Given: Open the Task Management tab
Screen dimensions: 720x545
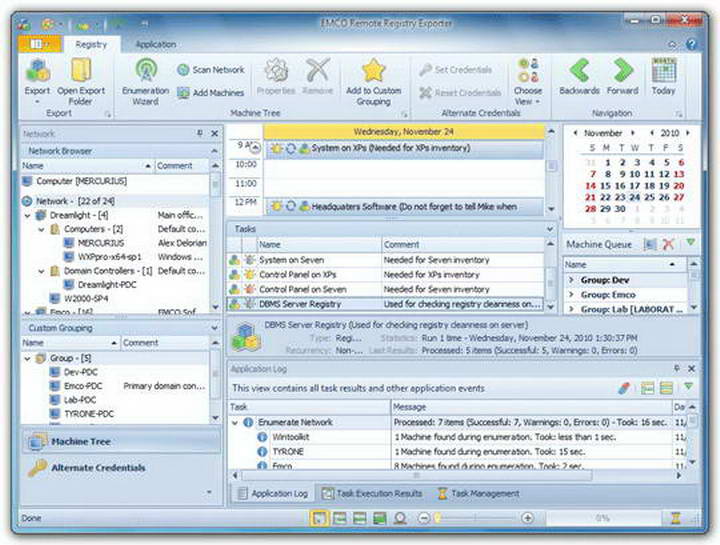Looking at the screenshot, I should [x=478, y=494].
